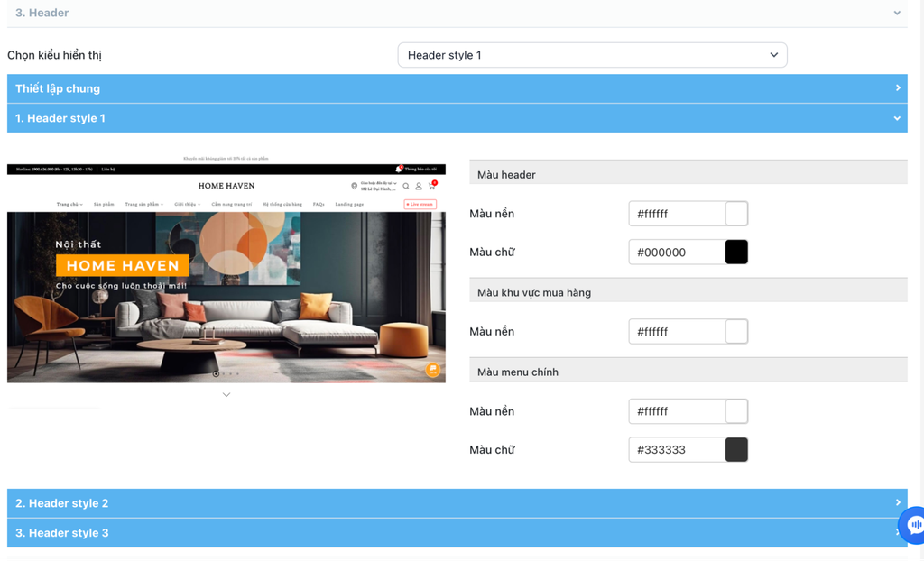This screenshot has width=924, height=561.
Task: Expand the Thiết lập chung section
Action: pyautogui.click(x=457, y=88)
